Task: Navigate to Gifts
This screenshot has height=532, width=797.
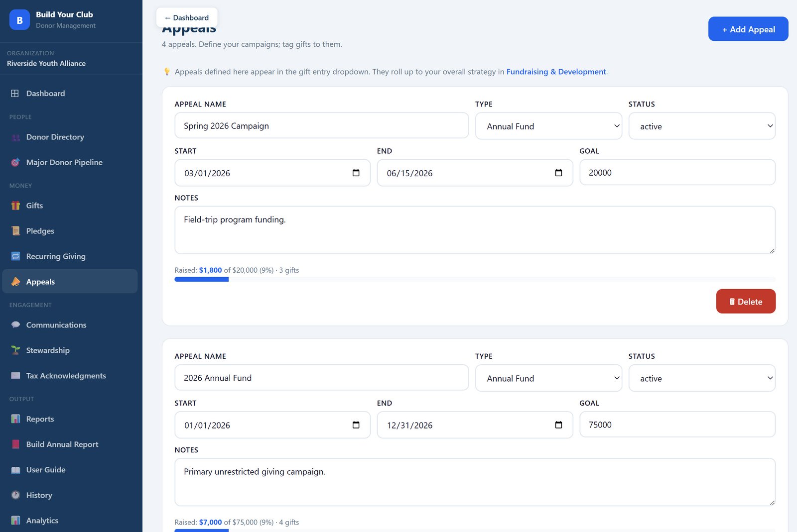Action: point(70,206)
